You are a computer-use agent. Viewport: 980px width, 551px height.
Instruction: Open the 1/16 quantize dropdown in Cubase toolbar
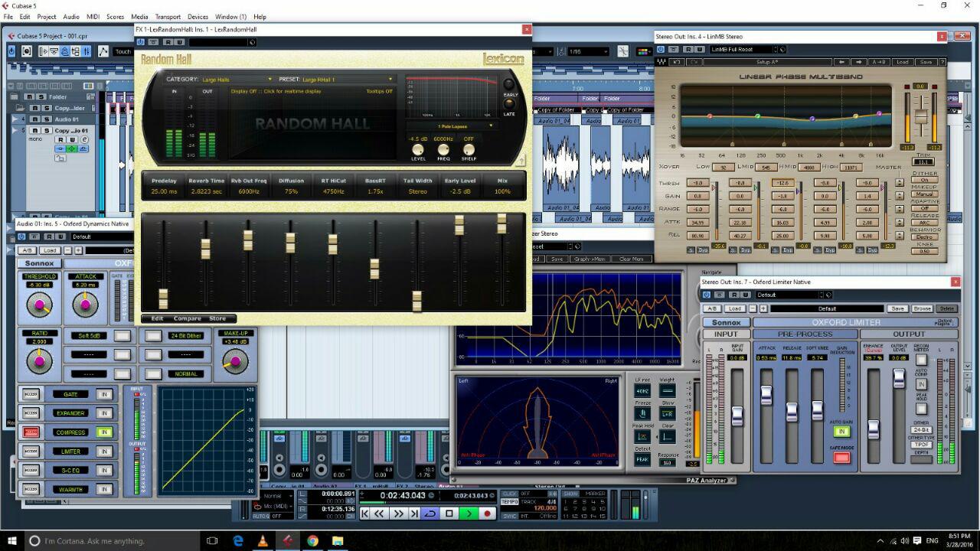(x=589, y=51)
